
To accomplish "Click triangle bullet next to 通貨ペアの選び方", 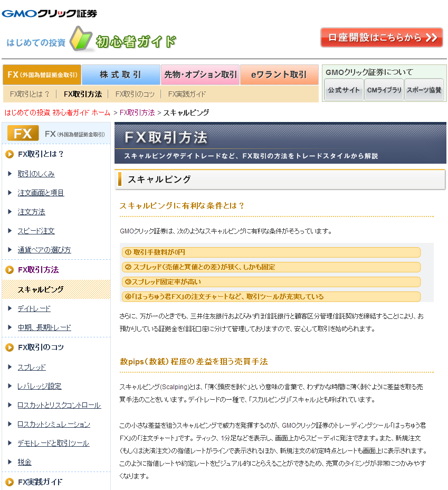I will [9, 250].
